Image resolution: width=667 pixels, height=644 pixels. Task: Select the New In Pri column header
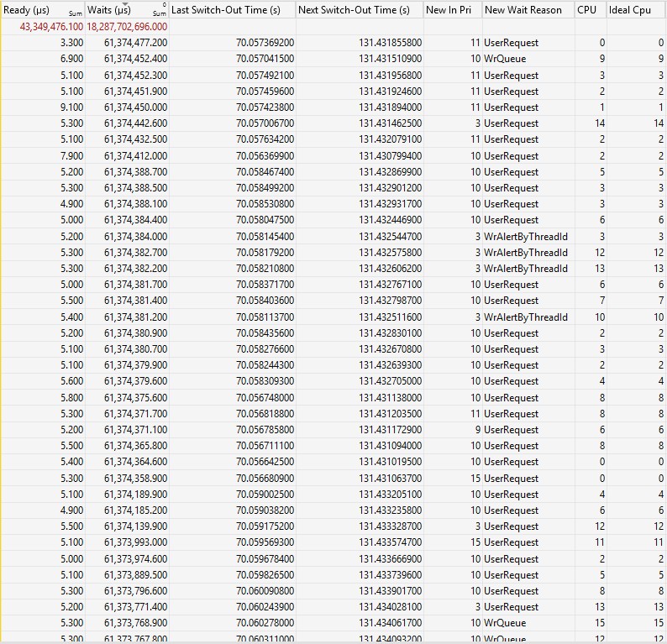453,10
